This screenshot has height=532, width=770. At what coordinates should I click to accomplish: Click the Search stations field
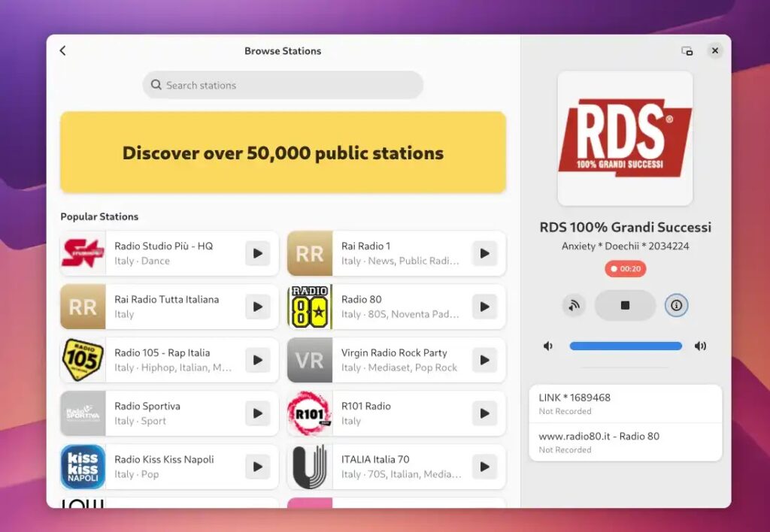[x=283, y=85]
